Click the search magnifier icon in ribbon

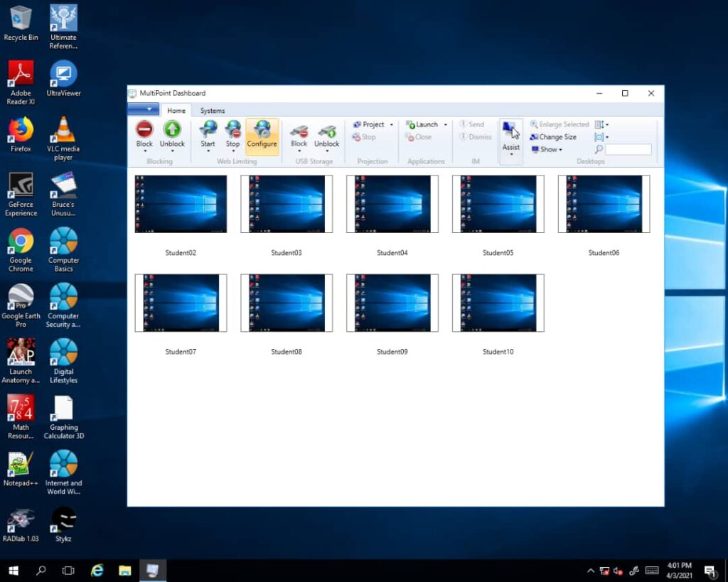click(599, 149)
